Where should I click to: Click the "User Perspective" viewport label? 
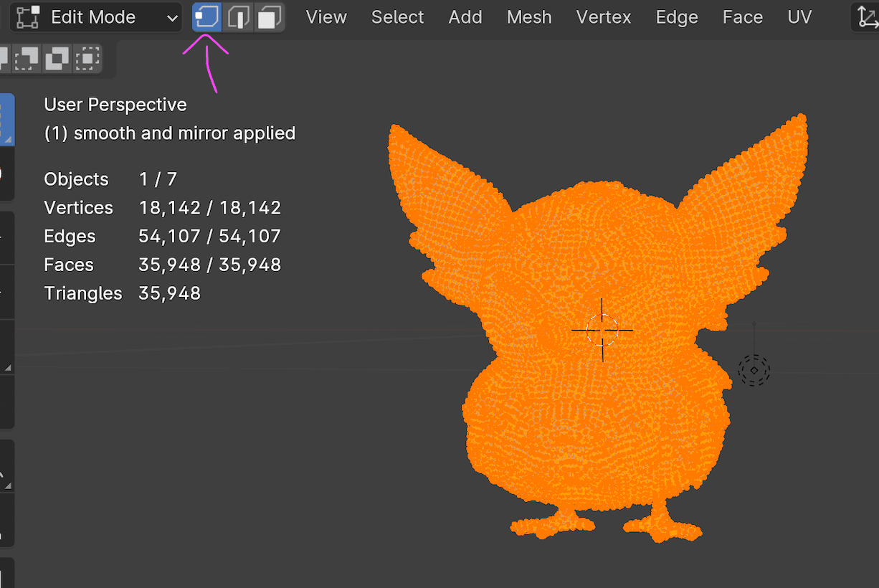click(x=115, y=105)
